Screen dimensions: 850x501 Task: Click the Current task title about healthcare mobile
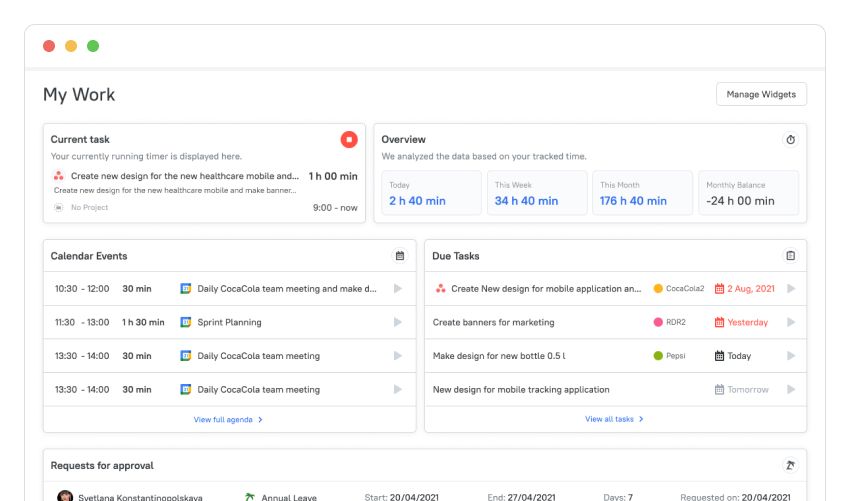(185, 176)
